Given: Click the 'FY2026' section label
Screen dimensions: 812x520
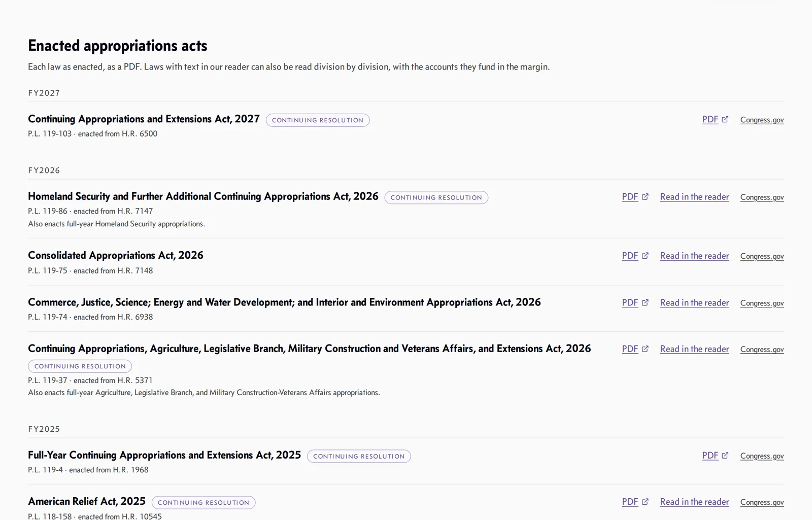Looking at the screenshot, I should [44, 170].
